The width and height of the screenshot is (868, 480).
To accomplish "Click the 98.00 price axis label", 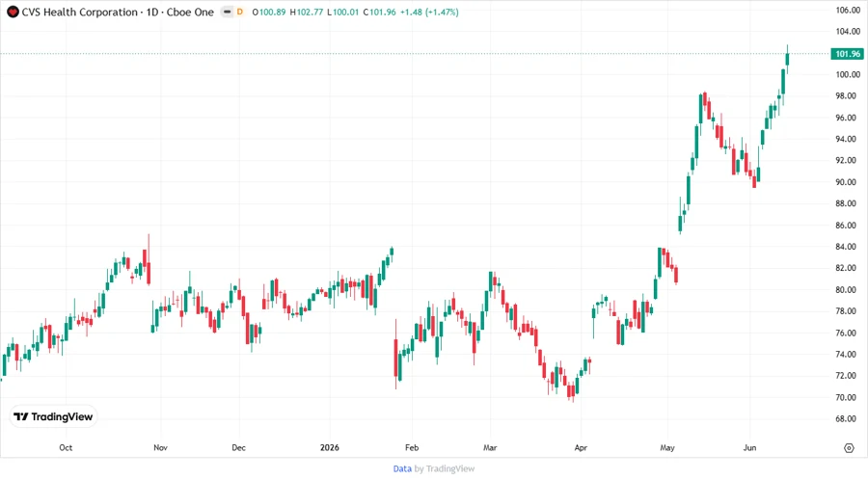I will [x=848, y=96].
